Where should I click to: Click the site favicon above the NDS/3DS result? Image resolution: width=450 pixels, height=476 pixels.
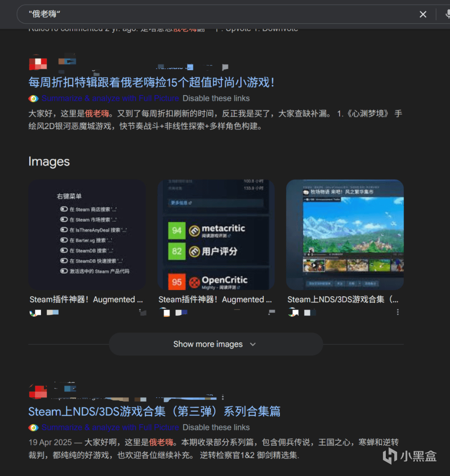38,391
